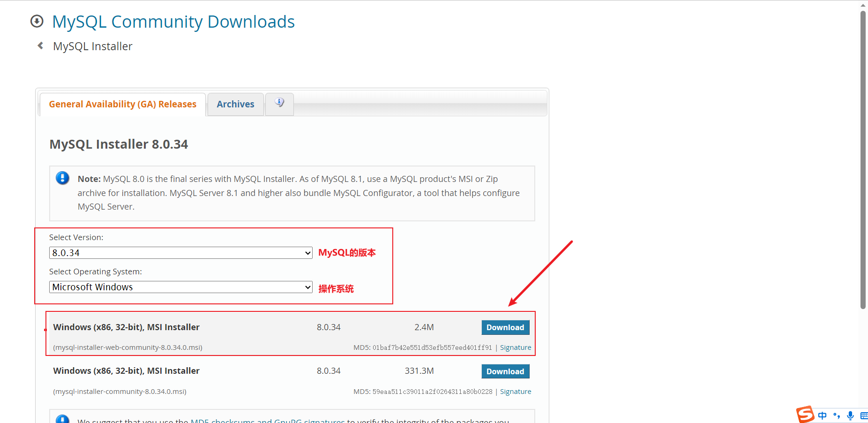Click the back arrow next to MySQL Installer
This screenshot has height=423, width=868.
[40, 46]
